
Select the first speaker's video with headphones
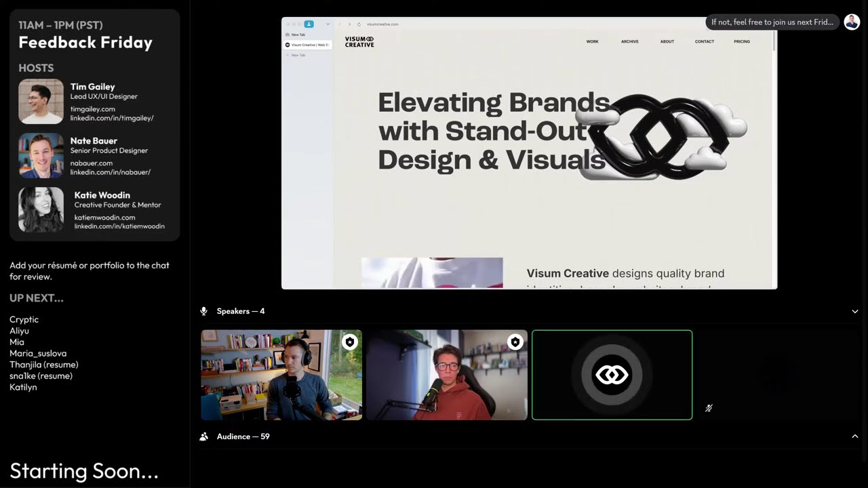pyautogui.click(x=281, y=375)
